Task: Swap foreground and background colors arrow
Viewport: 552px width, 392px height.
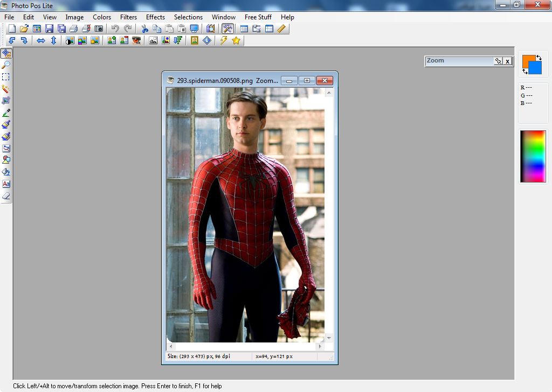Action: click(x=539, y=58)
